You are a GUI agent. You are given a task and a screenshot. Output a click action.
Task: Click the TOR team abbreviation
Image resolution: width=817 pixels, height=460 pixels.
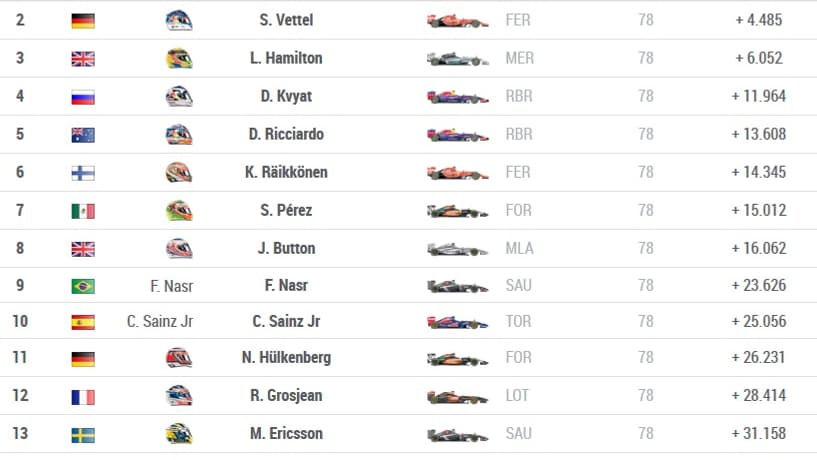[518, 321]
